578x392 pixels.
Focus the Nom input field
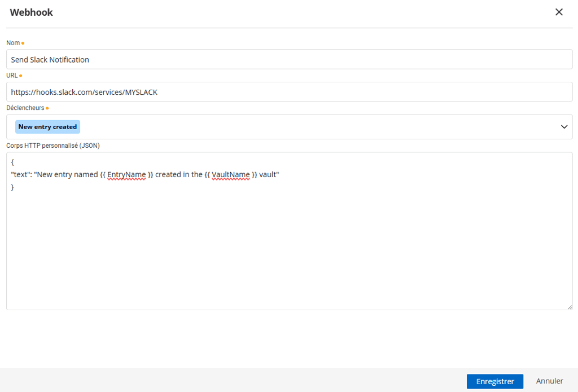pyautogui.click(x=226, y=59)
